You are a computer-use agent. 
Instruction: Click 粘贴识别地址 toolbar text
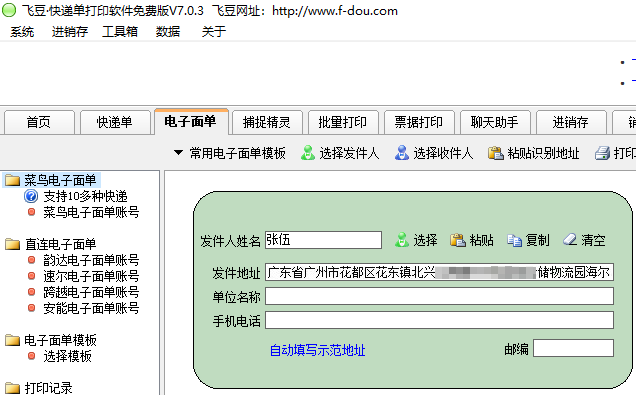(543, 153)
